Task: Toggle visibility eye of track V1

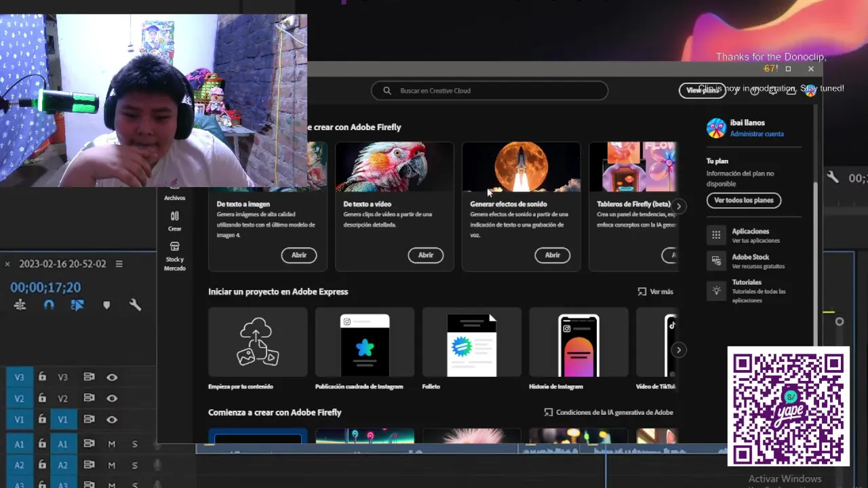Action: tap(112, 420)
